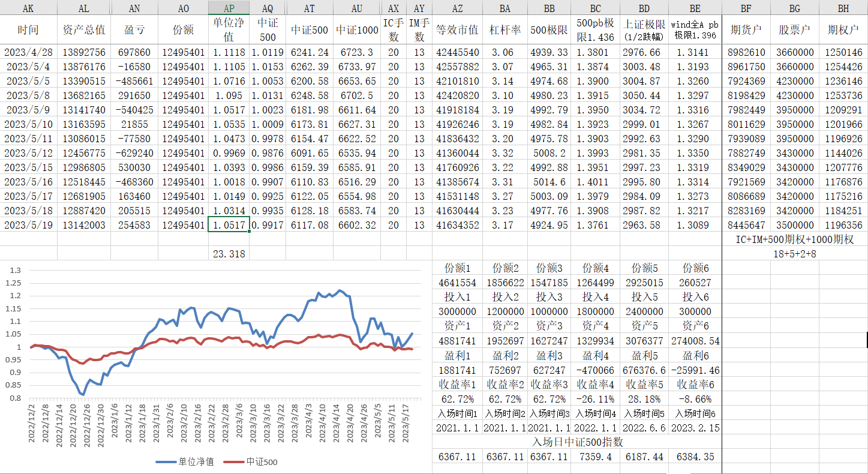Click the 资产总值 header cell
This screenshot has width=868, height=474.
84,30
